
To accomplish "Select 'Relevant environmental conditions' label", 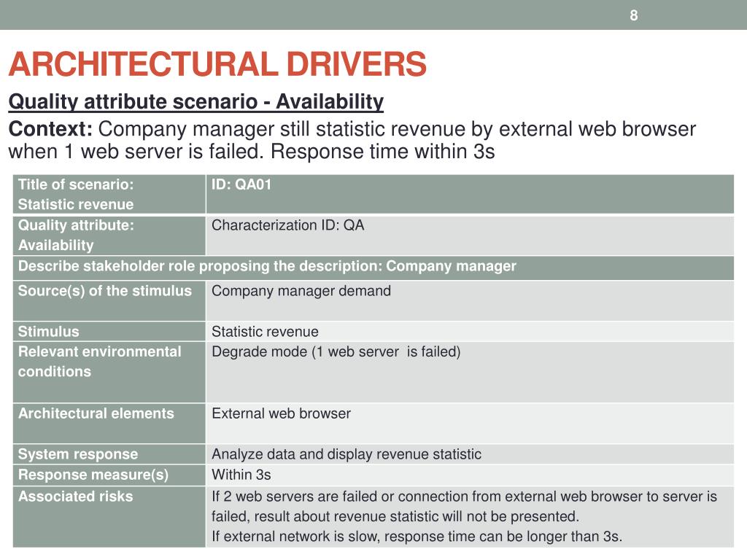I will (x=99, y=362).
